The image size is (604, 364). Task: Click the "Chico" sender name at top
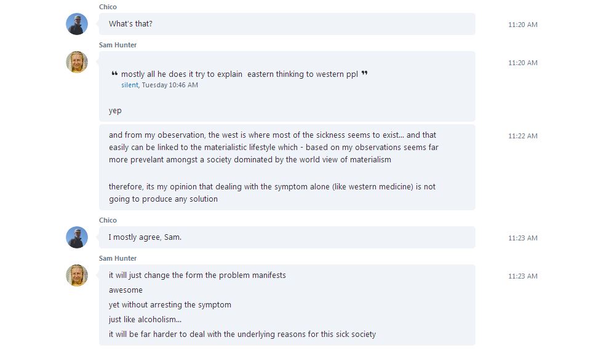[108, 7]
